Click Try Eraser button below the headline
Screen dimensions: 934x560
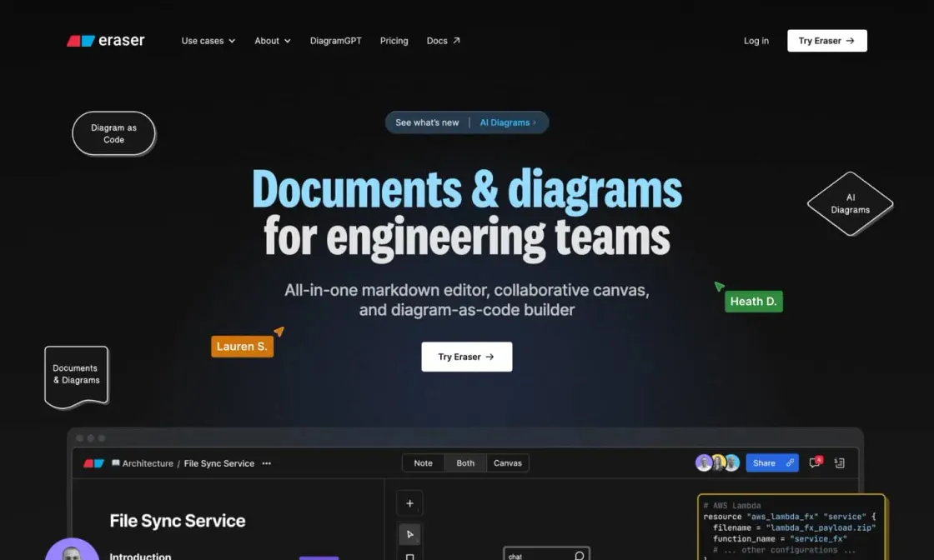click(x=466, y=357)
